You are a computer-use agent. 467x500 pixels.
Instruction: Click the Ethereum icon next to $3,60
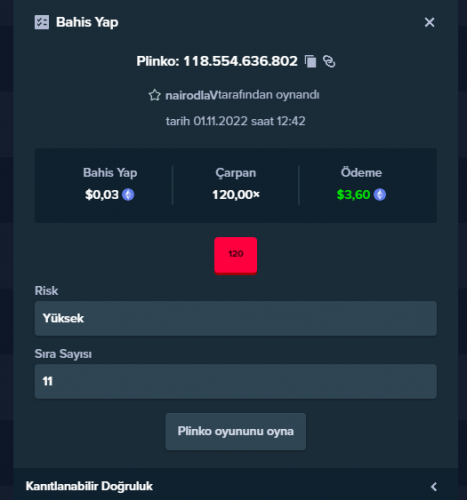pyautogui.click(x=380, y=195)
